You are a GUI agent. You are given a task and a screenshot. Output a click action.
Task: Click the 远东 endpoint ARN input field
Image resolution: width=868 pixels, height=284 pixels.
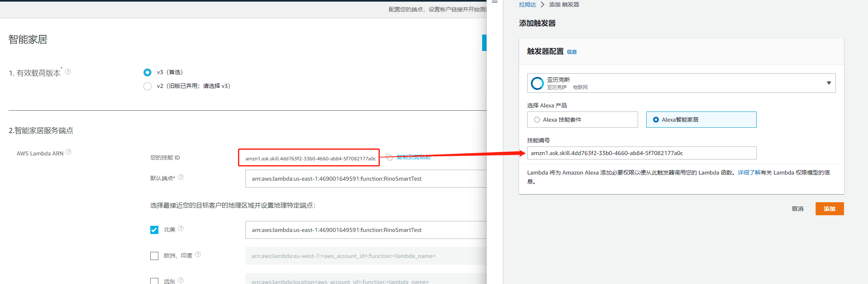click(x=366, y=279)
